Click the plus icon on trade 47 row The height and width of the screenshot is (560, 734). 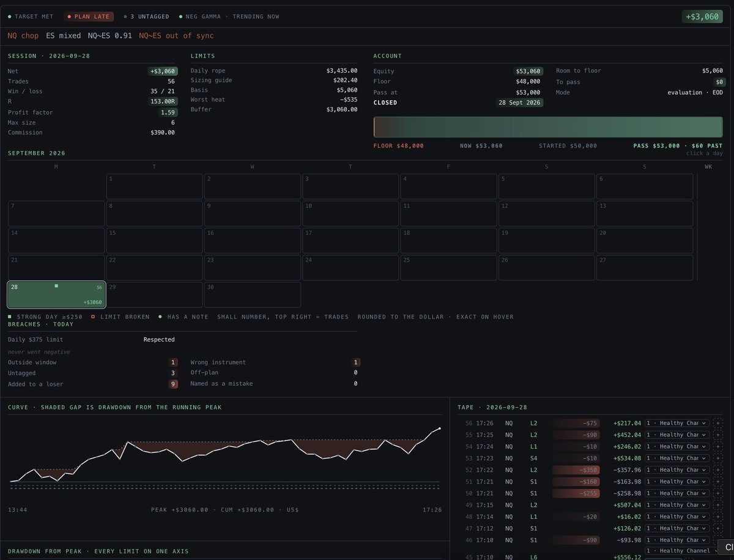[718, 528]
